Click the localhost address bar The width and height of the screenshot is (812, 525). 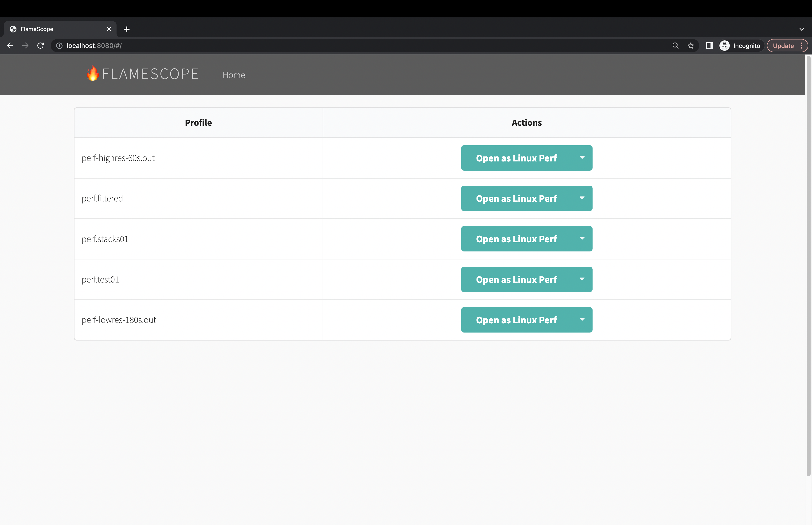pyautogui.click(x=341, y=46)
